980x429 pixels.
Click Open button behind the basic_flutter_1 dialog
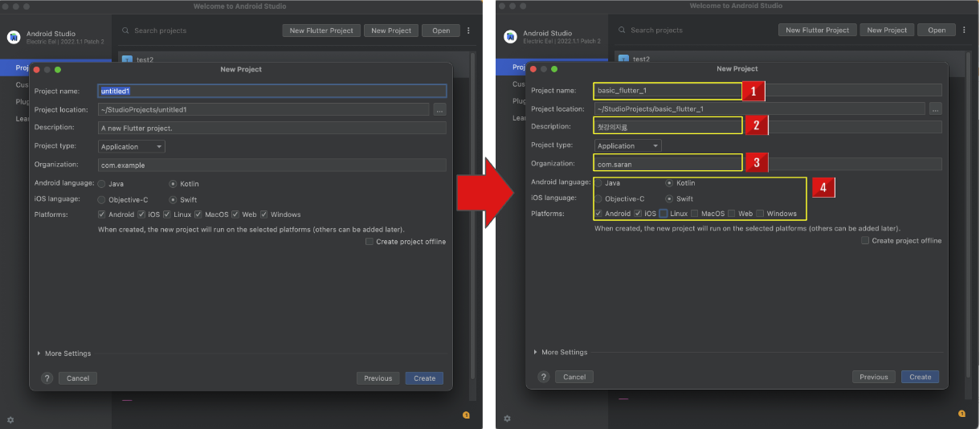937,30
